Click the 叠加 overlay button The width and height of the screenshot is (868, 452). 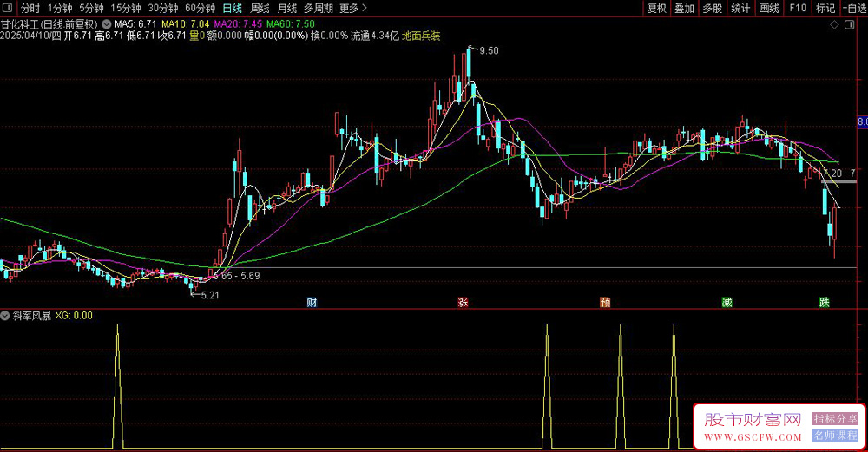pyautogui.click(x=685, y=9)
